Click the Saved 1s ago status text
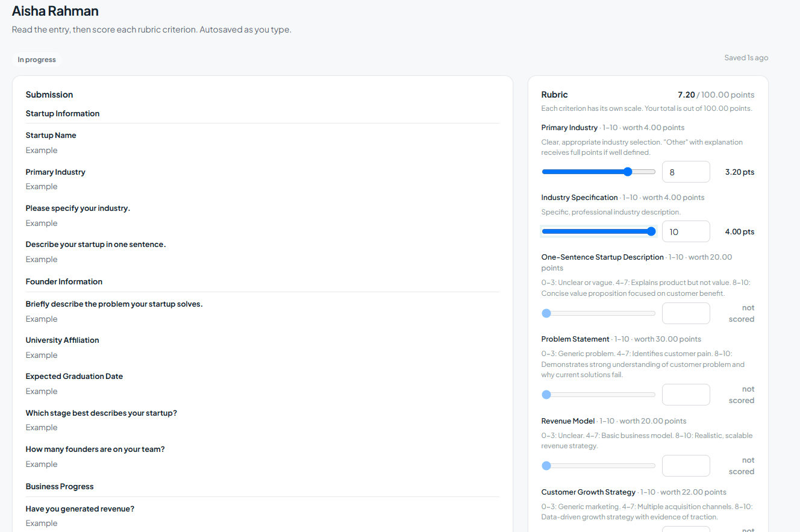Viewport: 800px width, 532px height. [746, 58]
